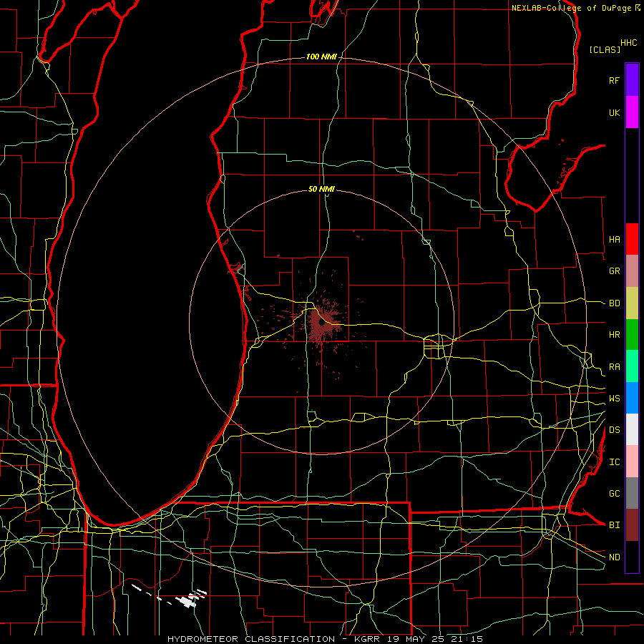Click the 'HR' legend label
Screen dimensions: 644x644
click(614, 335)
